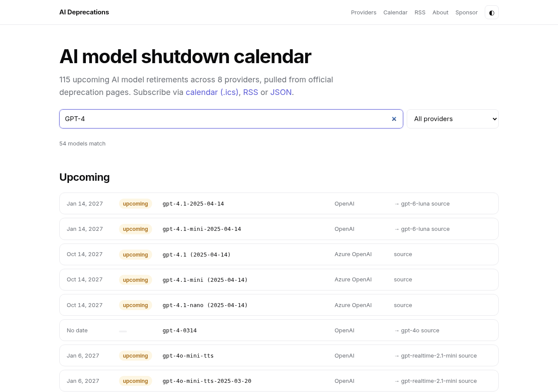Select model name gpt-4o-mini-tts-2025-03-20

point(207,381)
